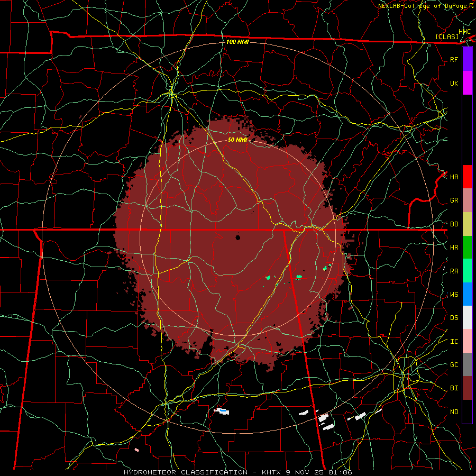Pick the dark green HR legend swatch
476x476 pixels.
coord(467,248)
